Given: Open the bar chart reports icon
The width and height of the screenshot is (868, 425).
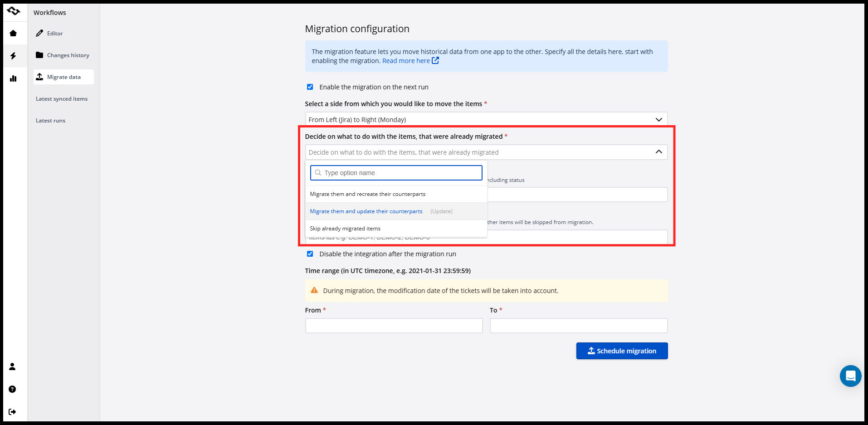Looking at the screenshot, I should point(13,78).
